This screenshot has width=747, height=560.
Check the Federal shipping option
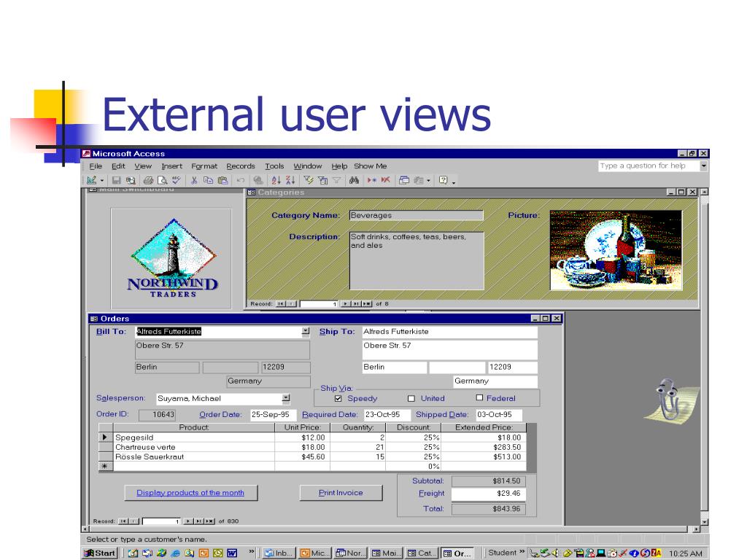tap(479, 397)
